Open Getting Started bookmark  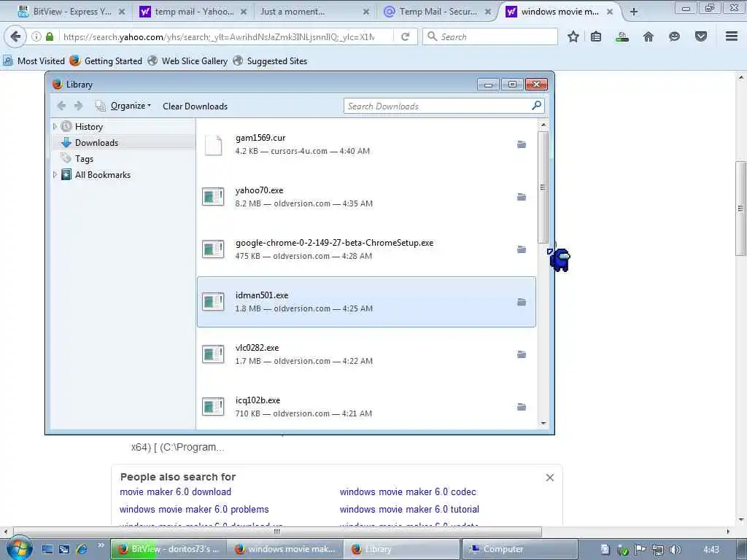coord(106,61)
